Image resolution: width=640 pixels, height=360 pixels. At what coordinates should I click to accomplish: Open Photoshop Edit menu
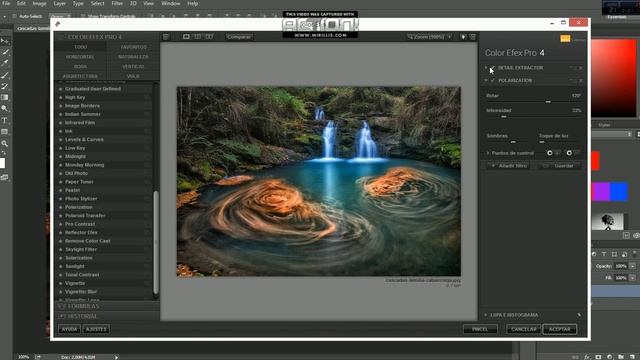click(x=21, y=3)
